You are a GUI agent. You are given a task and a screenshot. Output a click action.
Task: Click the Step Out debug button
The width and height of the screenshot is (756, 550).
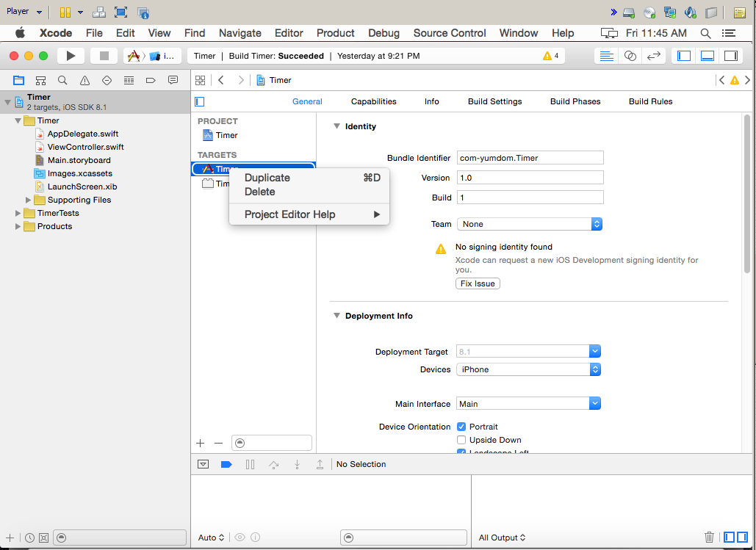click(320, 465)
